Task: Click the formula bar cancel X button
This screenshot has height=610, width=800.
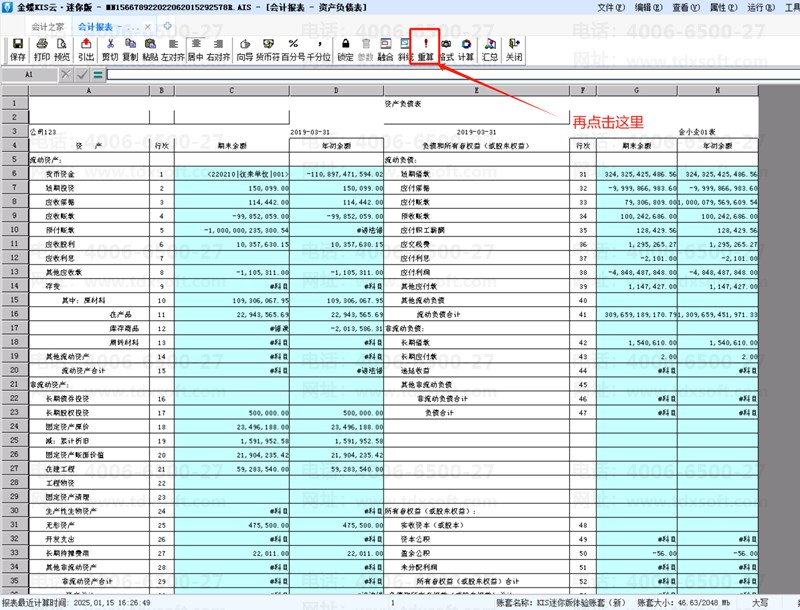Action: tap(66, 75)
